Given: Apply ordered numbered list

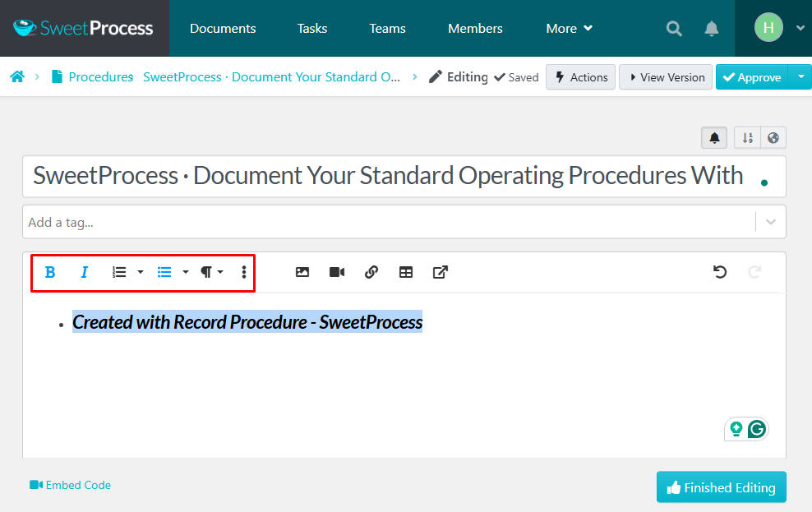Looking at the screenshot, I should [120, 272].
